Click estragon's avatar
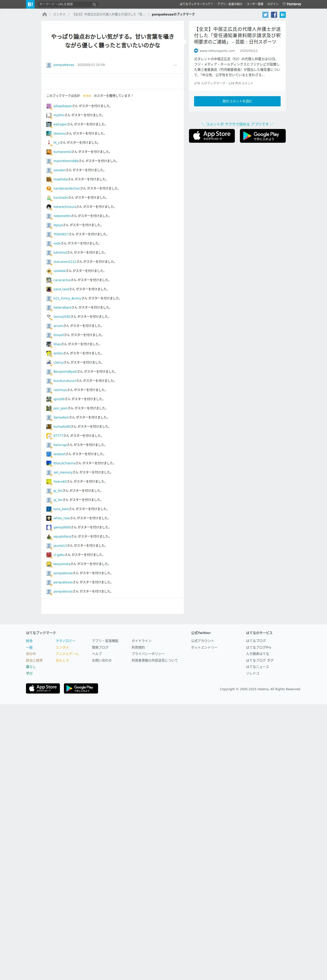Screen dimensions: 327x980 [49, 124]
